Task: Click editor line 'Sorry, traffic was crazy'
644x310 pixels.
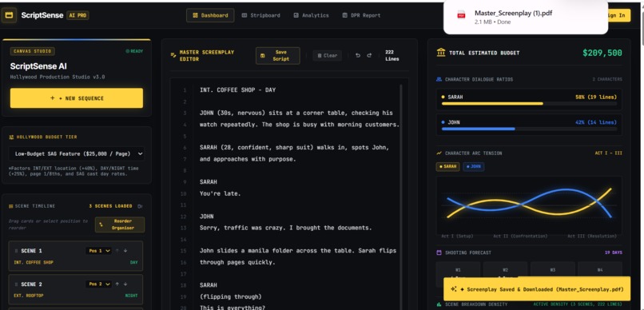Action: click(285, 228)
